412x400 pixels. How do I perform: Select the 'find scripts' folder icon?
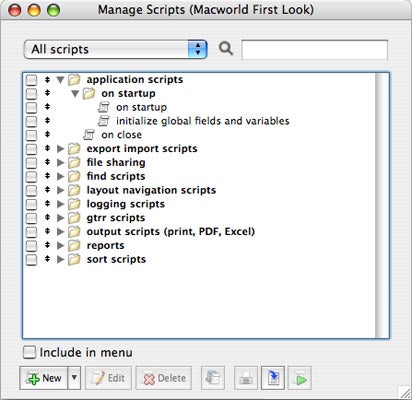click(74, 176)
